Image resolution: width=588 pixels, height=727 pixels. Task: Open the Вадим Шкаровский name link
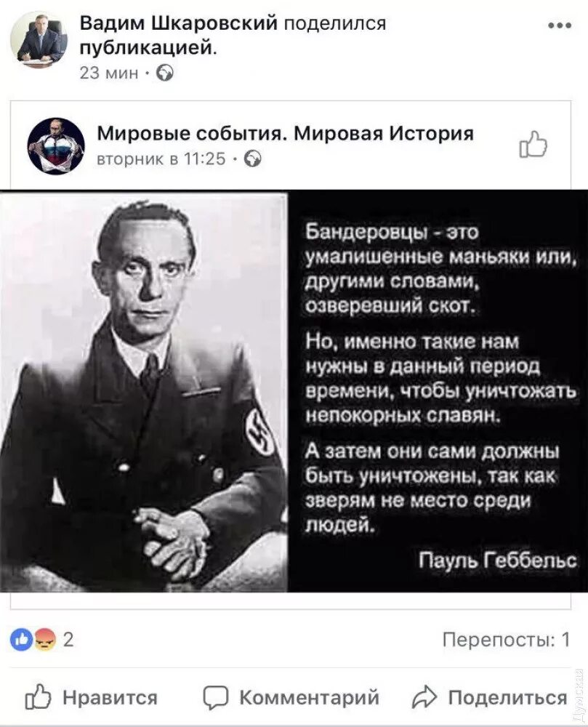click(x=178, y=23)
